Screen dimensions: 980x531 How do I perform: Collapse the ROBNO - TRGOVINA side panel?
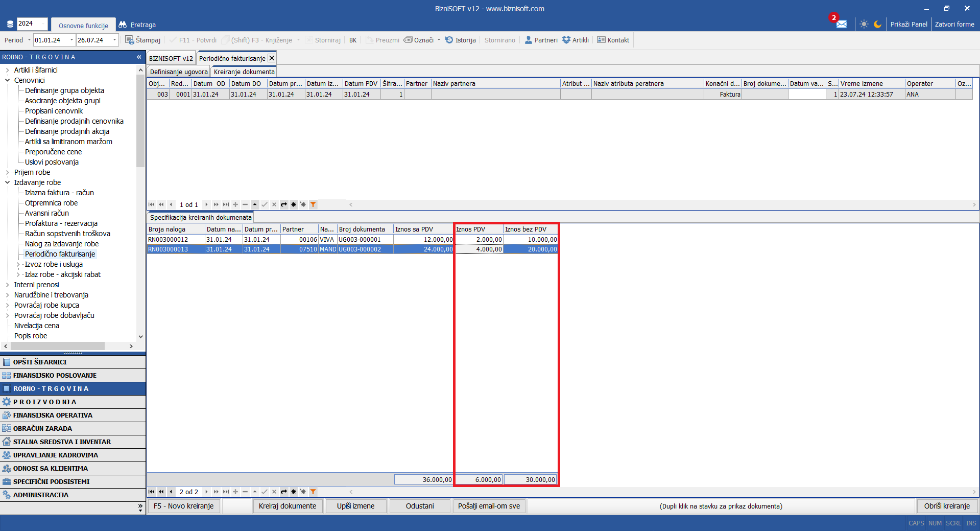tap(139, 57)
